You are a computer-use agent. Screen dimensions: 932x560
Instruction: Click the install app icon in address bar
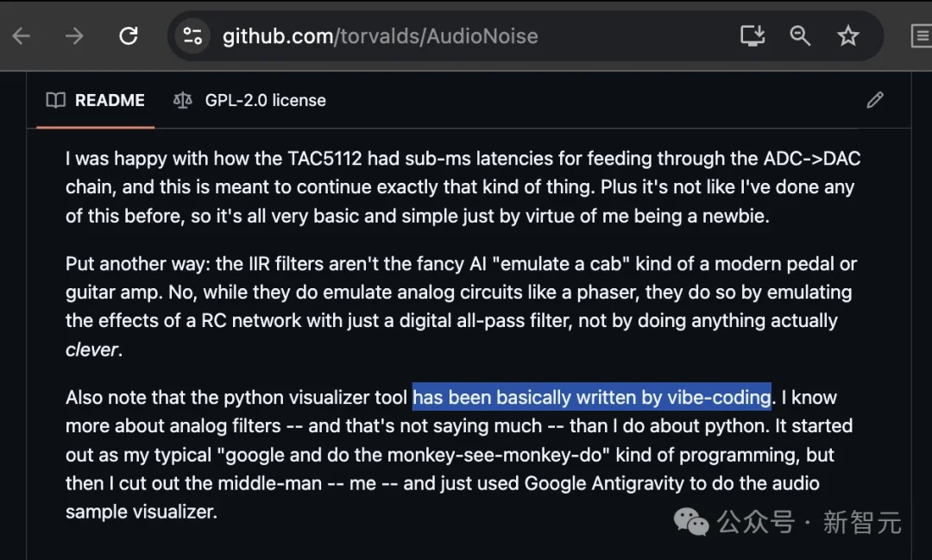(753, 35)
